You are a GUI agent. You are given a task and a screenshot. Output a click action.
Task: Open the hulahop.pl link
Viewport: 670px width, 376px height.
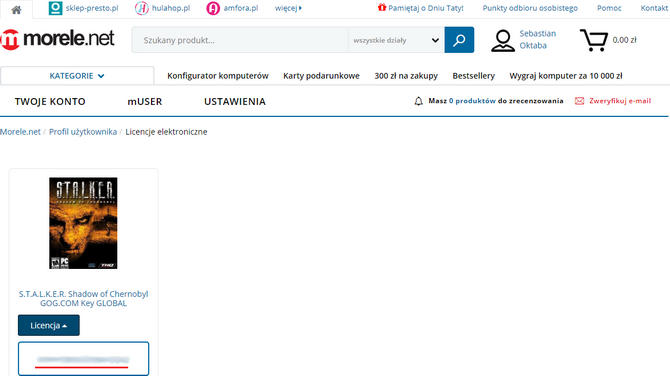click(171, 8)
